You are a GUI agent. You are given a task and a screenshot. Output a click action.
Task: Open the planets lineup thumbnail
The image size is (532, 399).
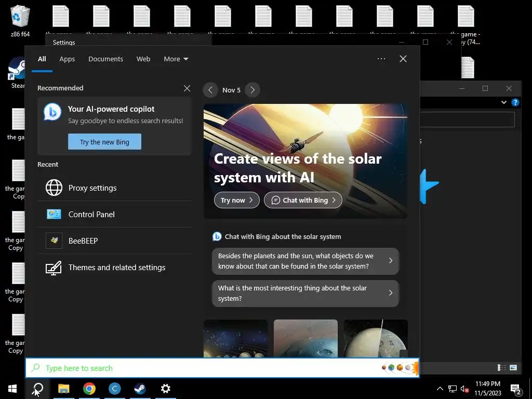tap(235, 338)
